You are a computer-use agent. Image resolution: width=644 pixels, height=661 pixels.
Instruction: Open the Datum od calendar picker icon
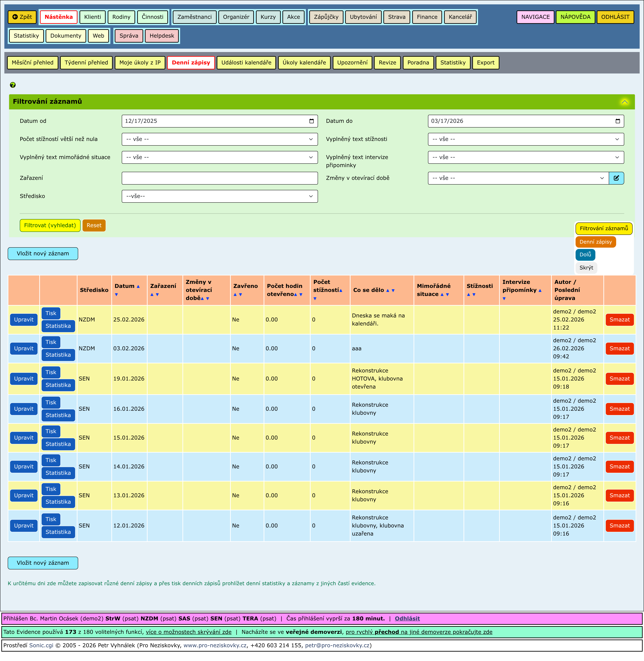(x=311, y=121)
